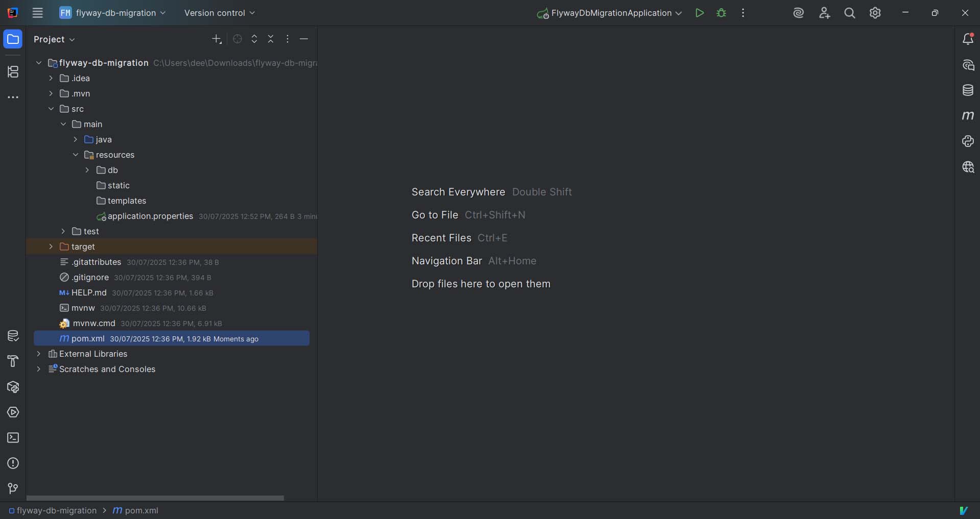This screenshot has height=519, width=980.
Task: Open the Database tool window on right
Action: (x=968, y=90)
